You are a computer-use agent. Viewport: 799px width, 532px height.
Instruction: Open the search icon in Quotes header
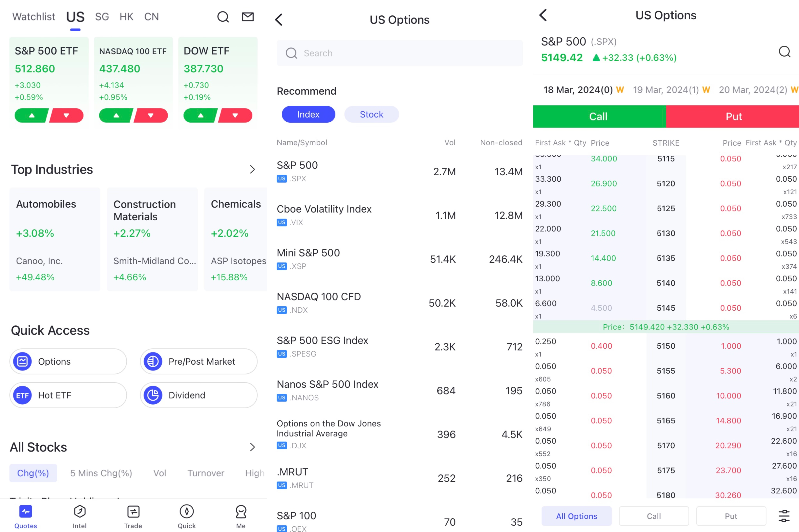(x=223, y=17)
